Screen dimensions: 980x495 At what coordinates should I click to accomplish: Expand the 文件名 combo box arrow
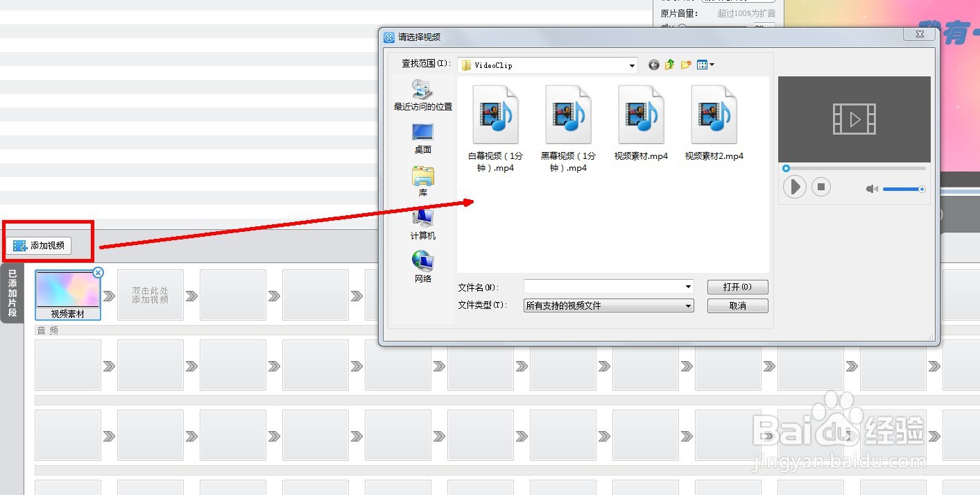point(688,287)
